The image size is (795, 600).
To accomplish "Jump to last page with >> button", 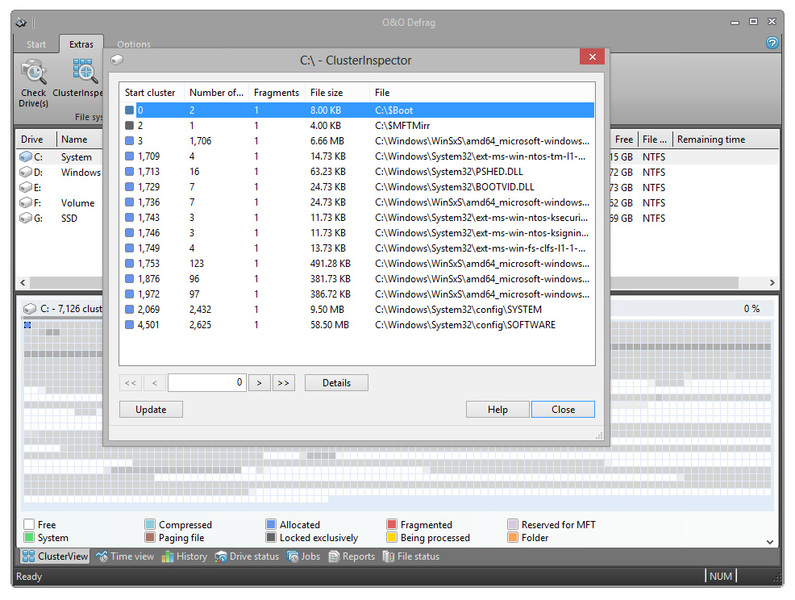I will (283, 382).
